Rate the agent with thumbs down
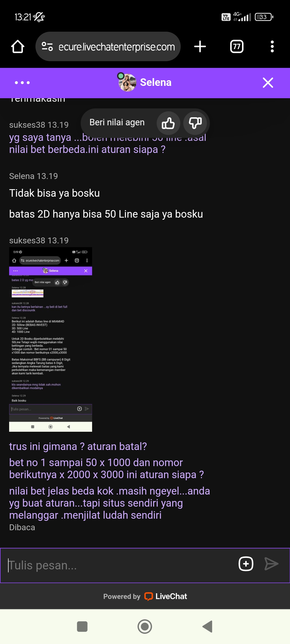Image resolution: width=290 pixels, height=644 pixels. coord(195,123)
